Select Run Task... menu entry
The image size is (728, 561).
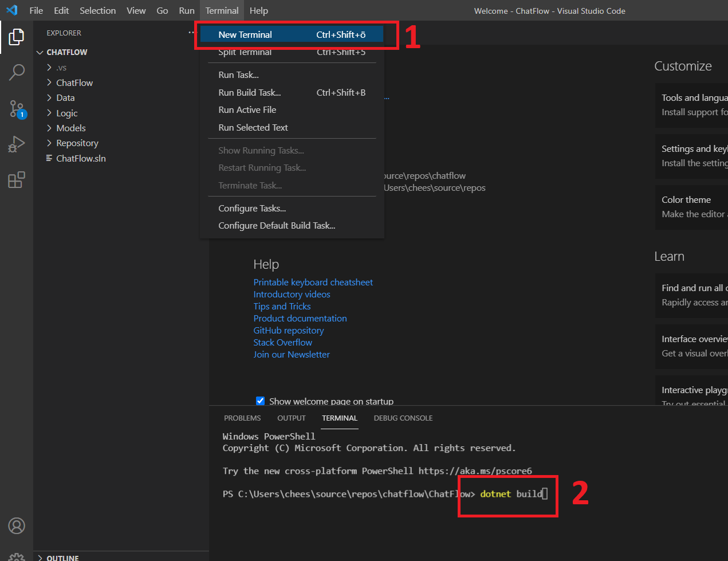tap(292, 74)
